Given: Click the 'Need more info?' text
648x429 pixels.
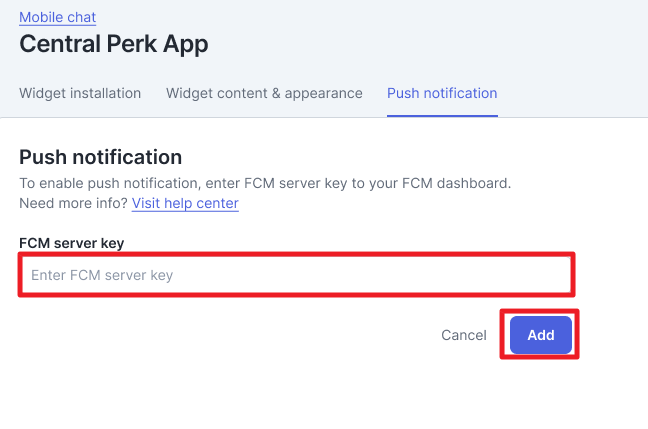Looking at the screenshot, I should coord(73,203).
